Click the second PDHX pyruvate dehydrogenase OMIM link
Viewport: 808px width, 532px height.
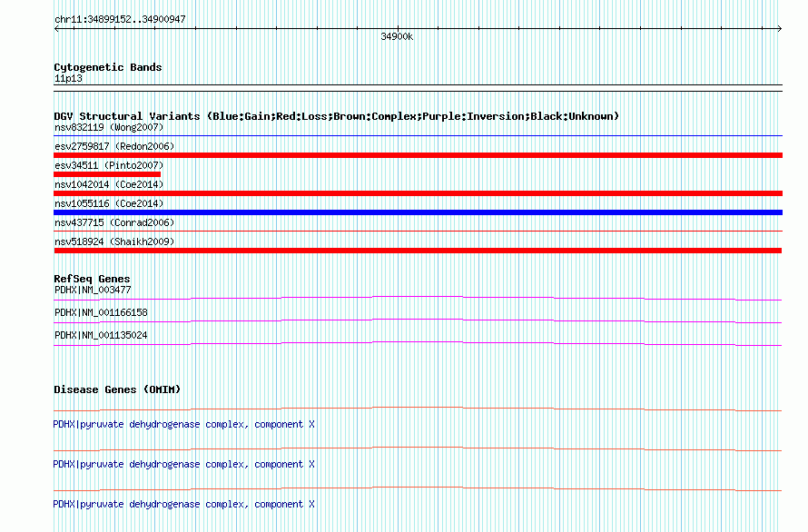pos(184,465)
